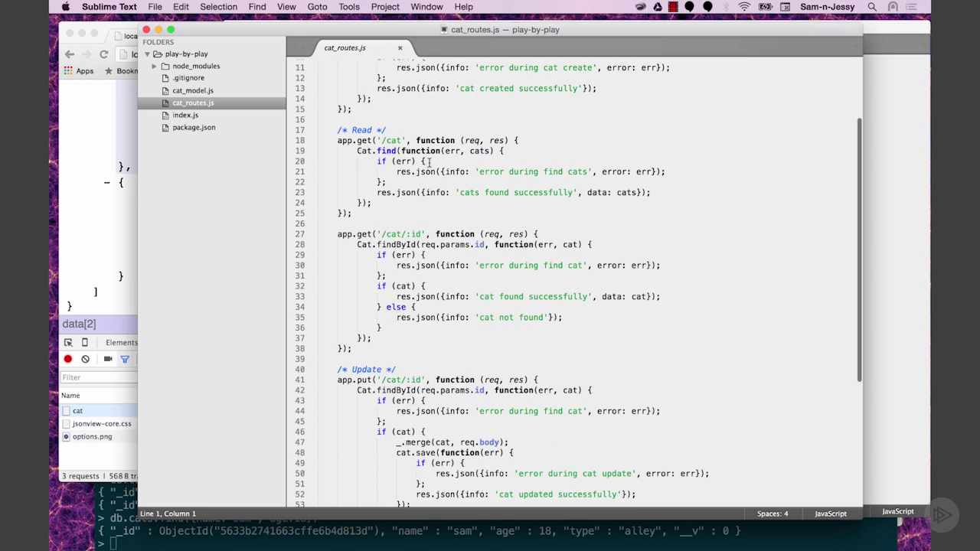Open the Tools menu
Image resolution: width=980 pixels, height=551 pixels.
tap(349, 7)
